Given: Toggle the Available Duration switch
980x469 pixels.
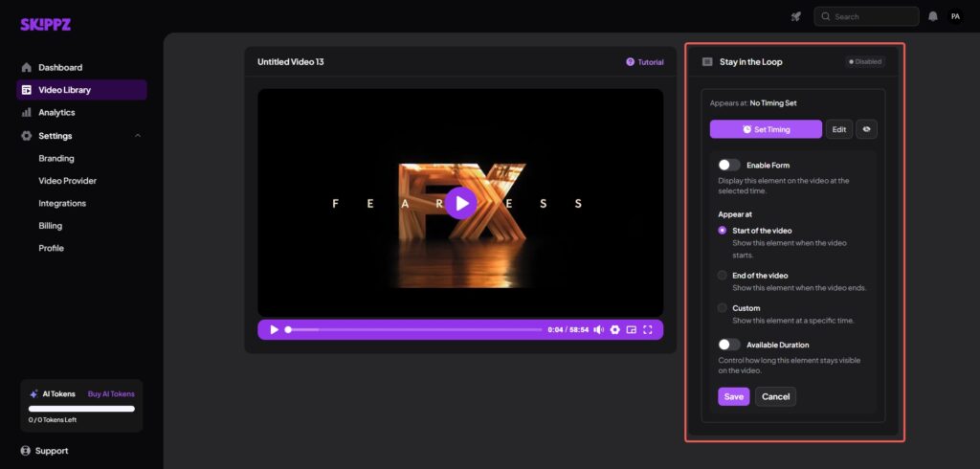Looking at the screenshot, I should coord(729,345).
